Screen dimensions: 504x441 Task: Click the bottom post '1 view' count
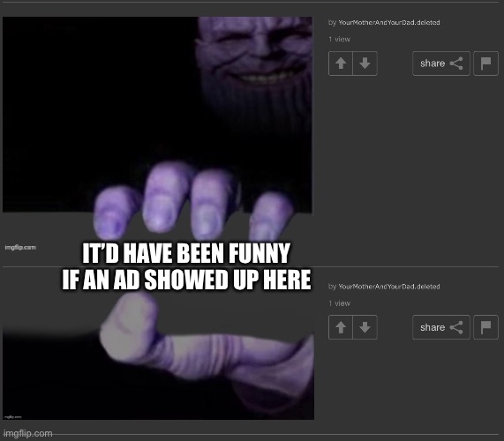tap(339, 303)
